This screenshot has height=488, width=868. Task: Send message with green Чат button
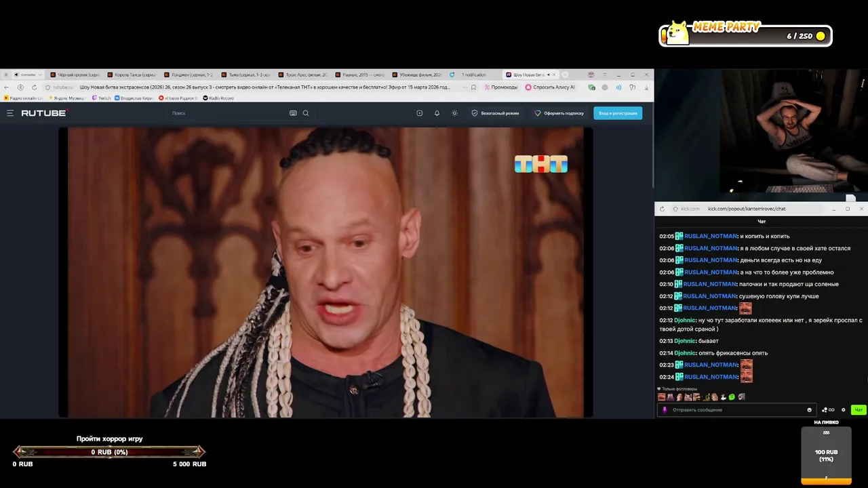tap(859, 409)
